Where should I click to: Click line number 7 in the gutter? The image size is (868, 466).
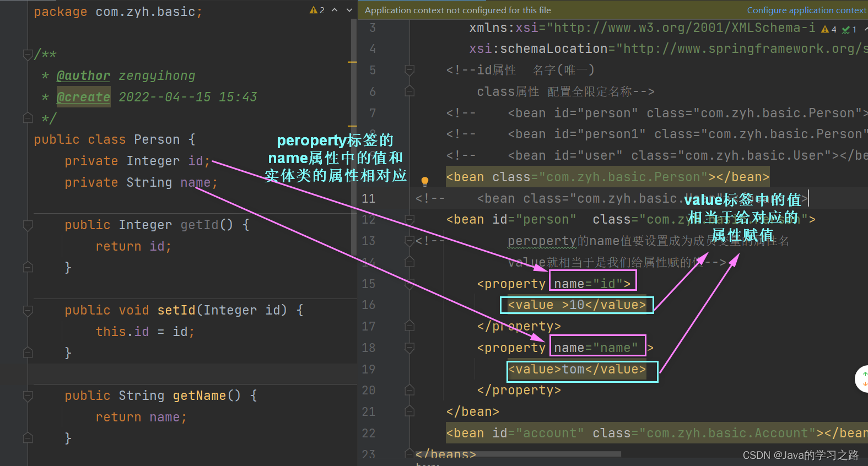373,113
